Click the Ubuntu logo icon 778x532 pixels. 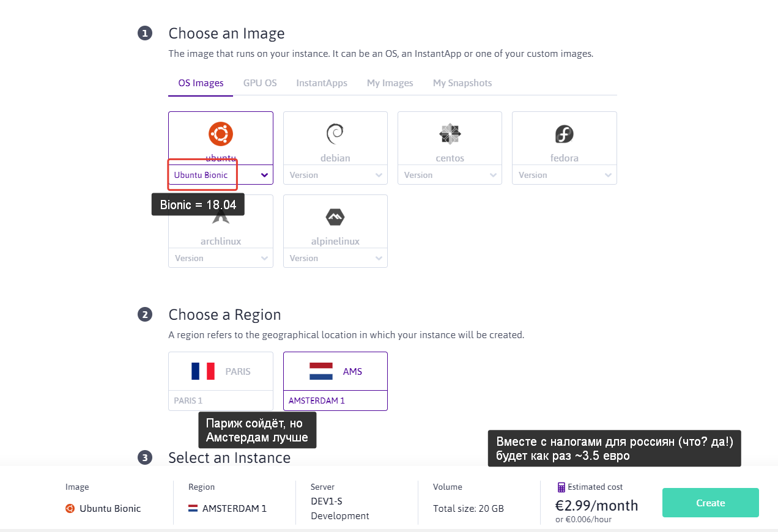pos(221,133)
